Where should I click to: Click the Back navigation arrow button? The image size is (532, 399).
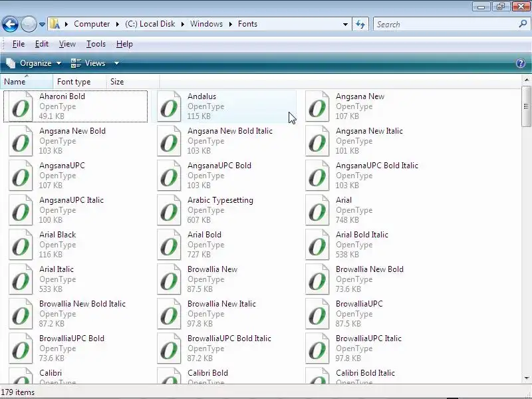pos(10,24)
